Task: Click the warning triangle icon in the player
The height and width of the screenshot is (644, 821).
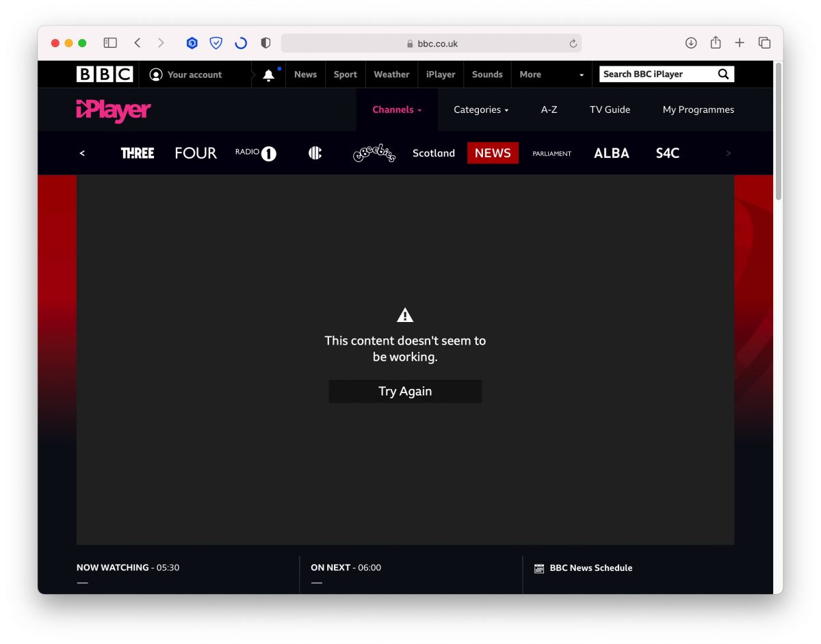Action: click(x=405, y=315)
